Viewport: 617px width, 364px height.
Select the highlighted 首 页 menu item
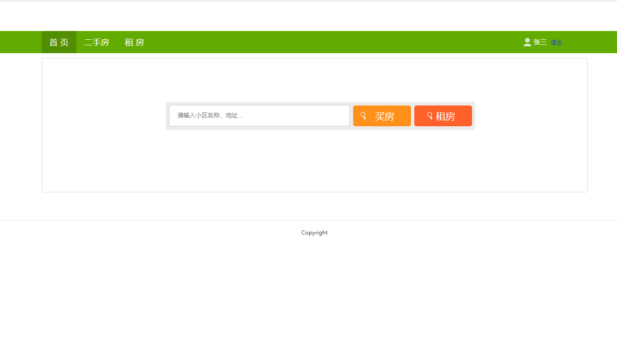point(59,42)
